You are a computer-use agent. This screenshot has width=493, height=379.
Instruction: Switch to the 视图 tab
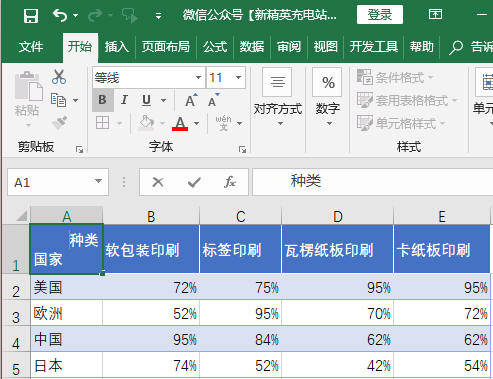pyautogui.click(x=325, y=47)
